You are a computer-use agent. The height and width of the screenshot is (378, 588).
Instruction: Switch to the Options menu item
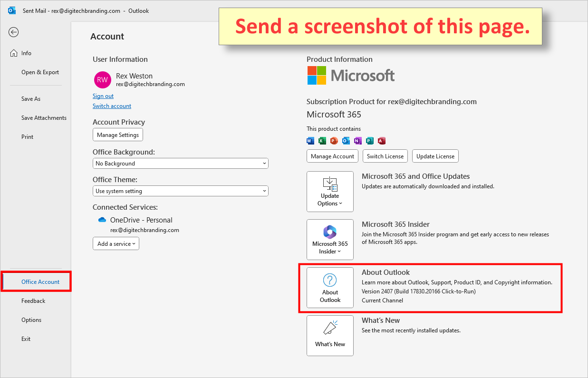tap(31, 320)
